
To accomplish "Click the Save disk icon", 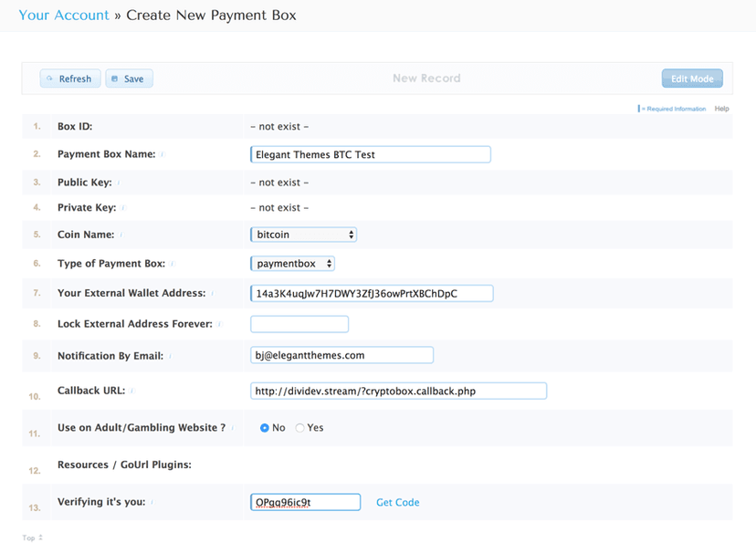I will (116, 78).
